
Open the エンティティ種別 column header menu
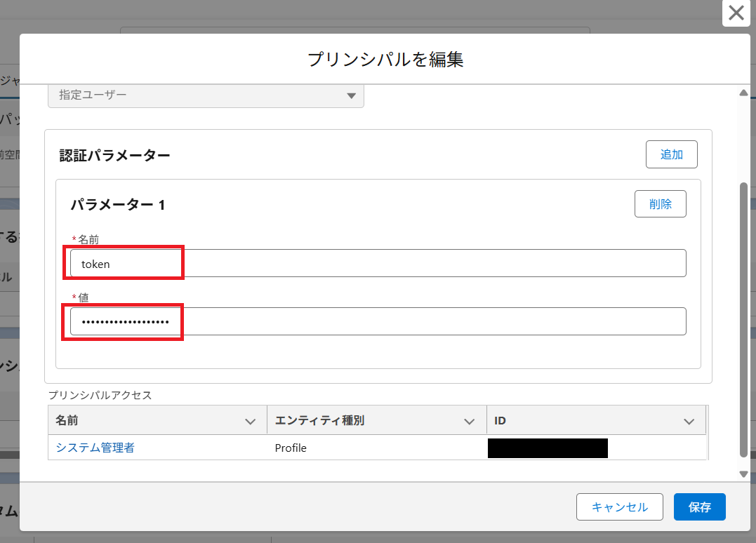470,420
